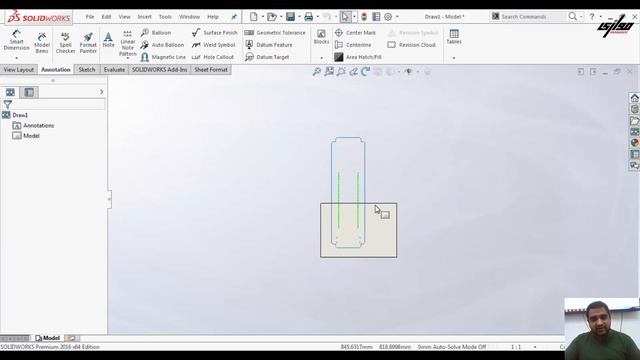640x360 pixels.
Task: Switch to the Sketch tab
Action: (x=87, y=70)
